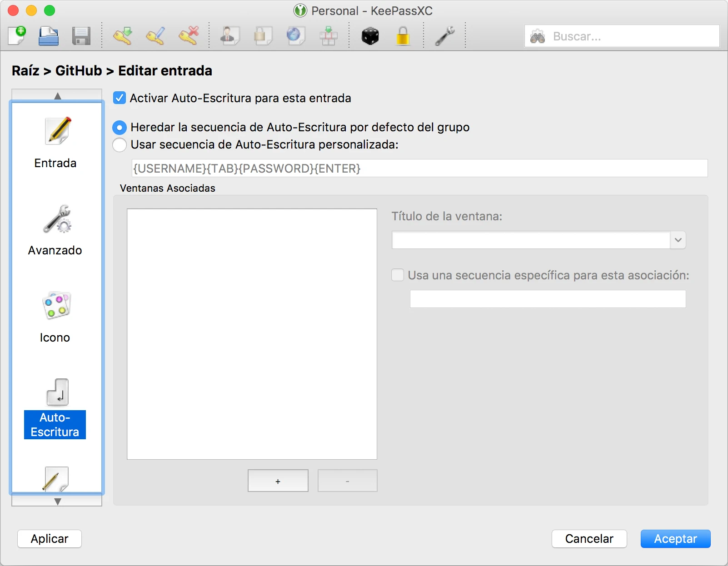This screenshot has width=728, height=566.
Task: Click the Add New Entry key icon
Action: pos(123,36)
